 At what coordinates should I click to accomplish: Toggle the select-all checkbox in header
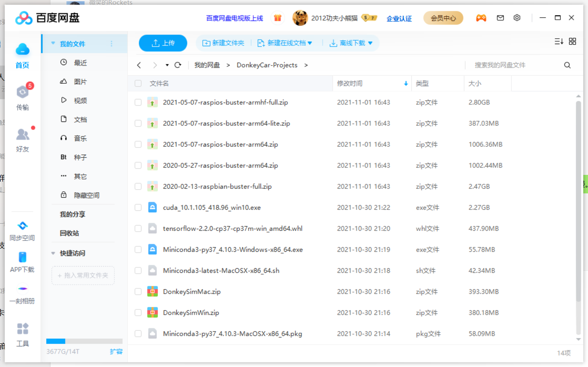[138, 83]
